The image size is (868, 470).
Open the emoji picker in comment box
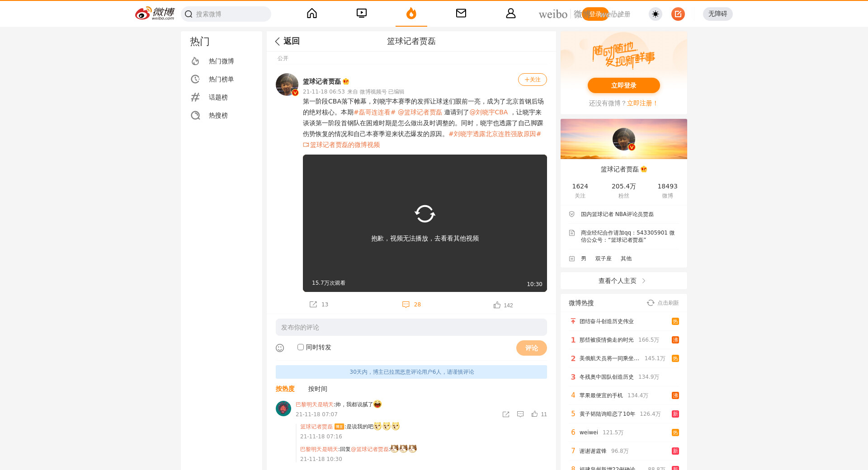click(x=280, y=348)
